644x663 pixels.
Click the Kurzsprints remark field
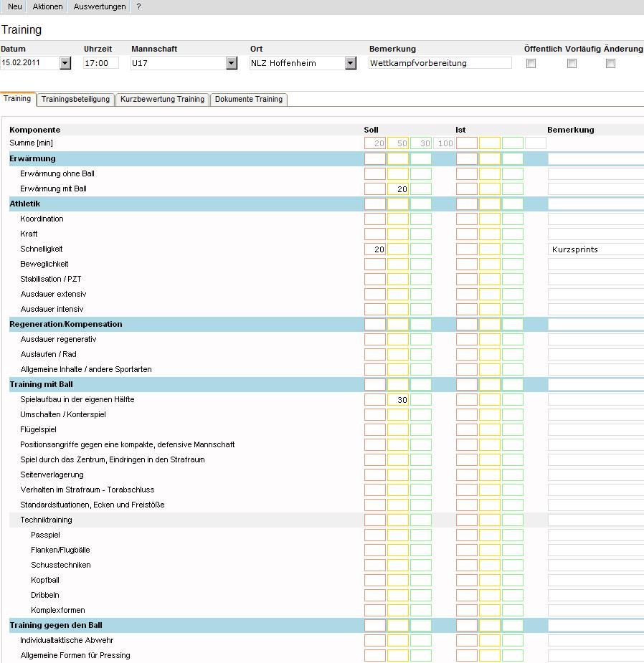click(x=596, y=249)
